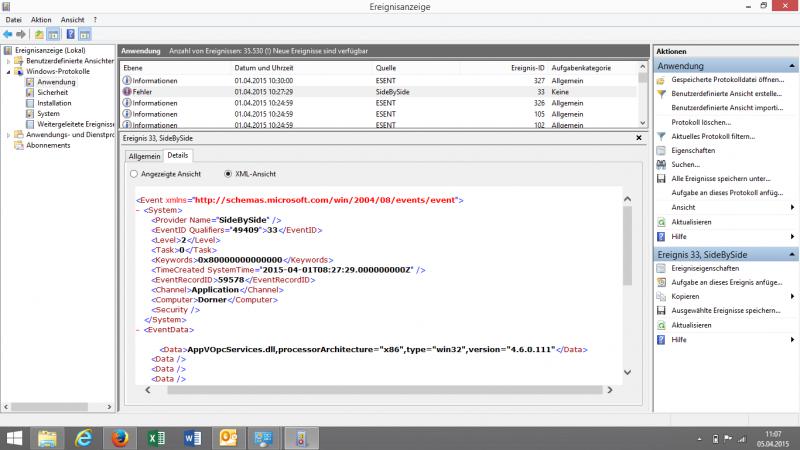This screenshot has height=450, width=800.
Task: Click the Eigenschaften icon in Aktionen
Action: click(x=661, y=151)
